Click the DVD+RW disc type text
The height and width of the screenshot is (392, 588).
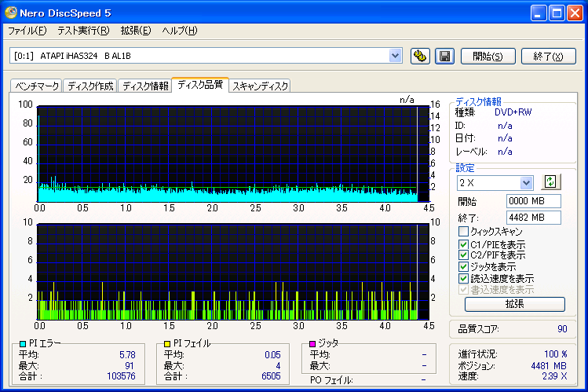tap(513, 112)
